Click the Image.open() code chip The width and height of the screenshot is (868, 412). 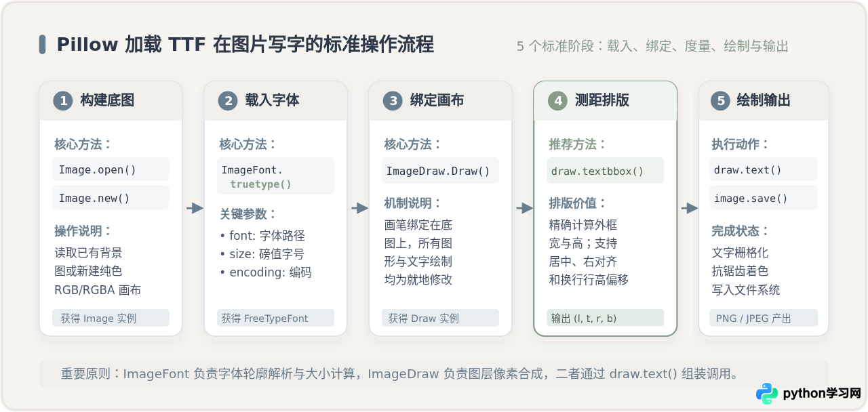tap(111, 169)
